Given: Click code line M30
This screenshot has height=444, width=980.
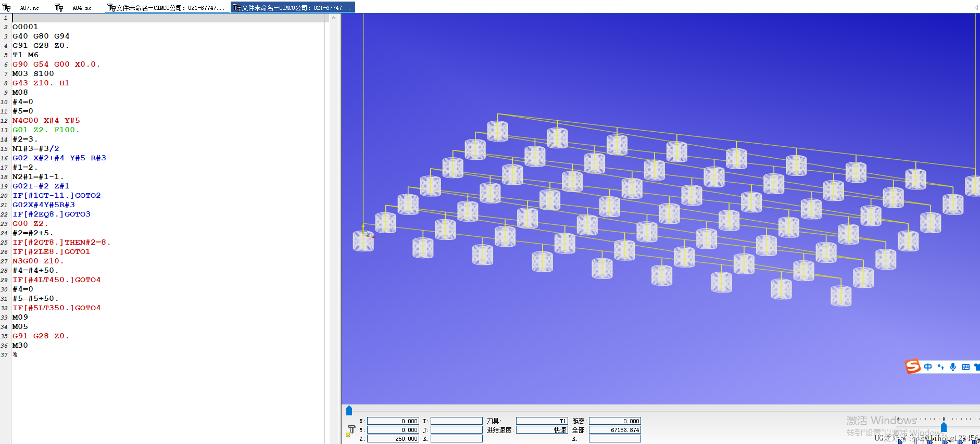Looking at the screenshot, I should click(20, 345).
